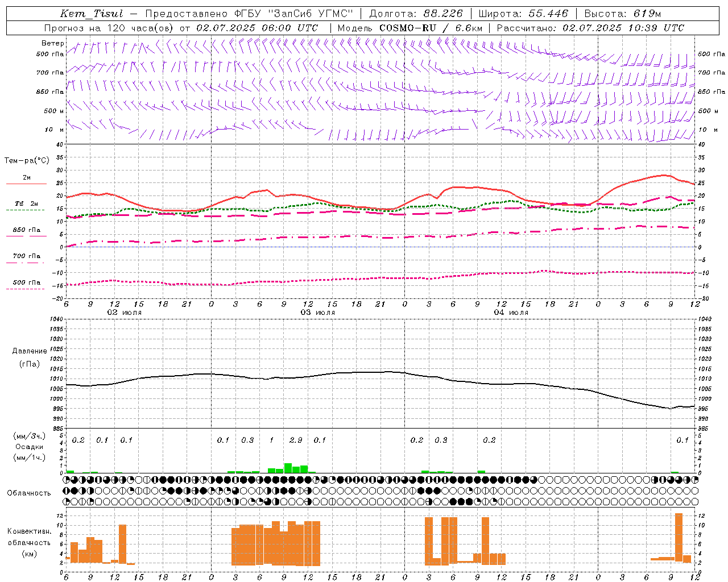
Task: Click the 2.9 precipitation total value
Action: coord(296,440)
